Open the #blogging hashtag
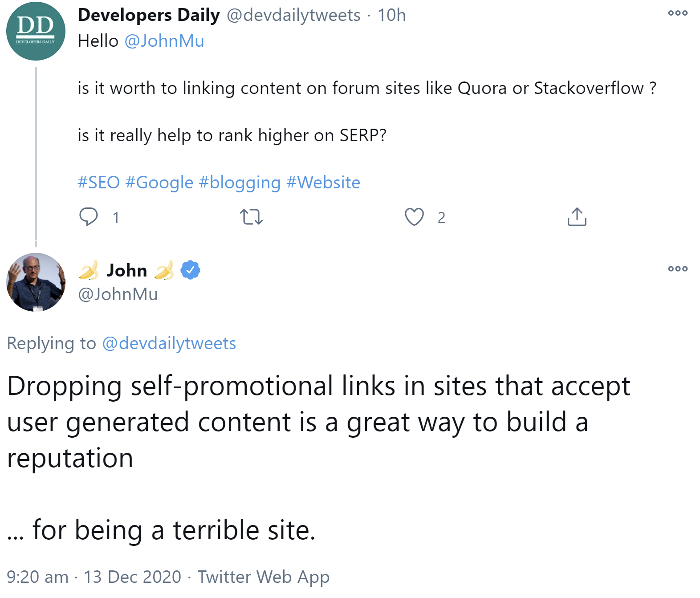The image size is (700, 598). pos(238,182)
